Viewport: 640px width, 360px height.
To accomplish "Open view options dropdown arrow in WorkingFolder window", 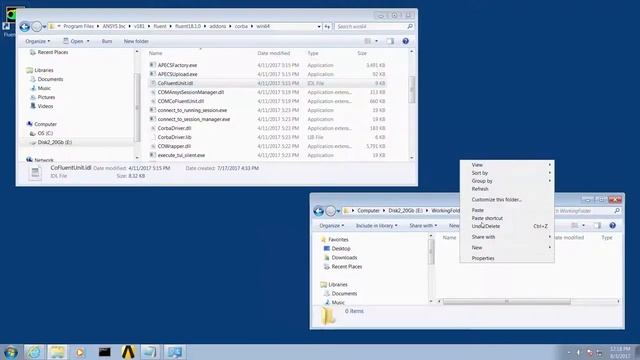I will 583,226.
